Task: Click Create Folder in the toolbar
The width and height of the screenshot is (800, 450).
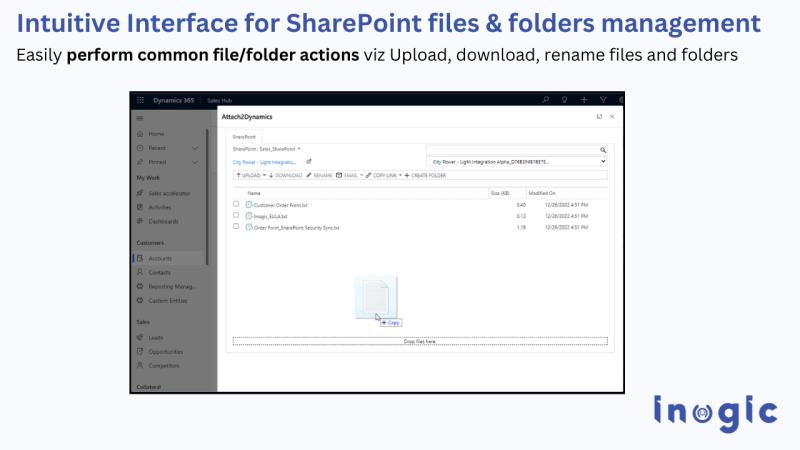Action: (x=428, y=175)
